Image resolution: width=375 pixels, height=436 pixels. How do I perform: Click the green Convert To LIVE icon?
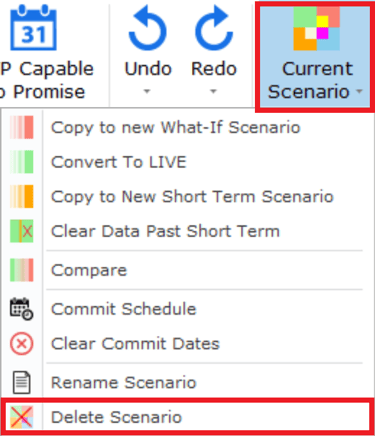click(22, 162)
